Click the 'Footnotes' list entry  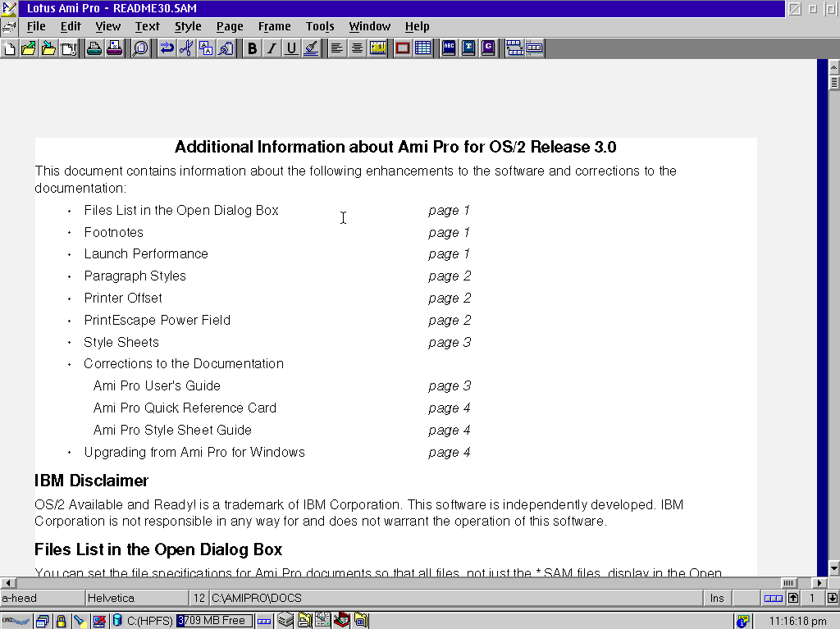click(x=113, y=233)
